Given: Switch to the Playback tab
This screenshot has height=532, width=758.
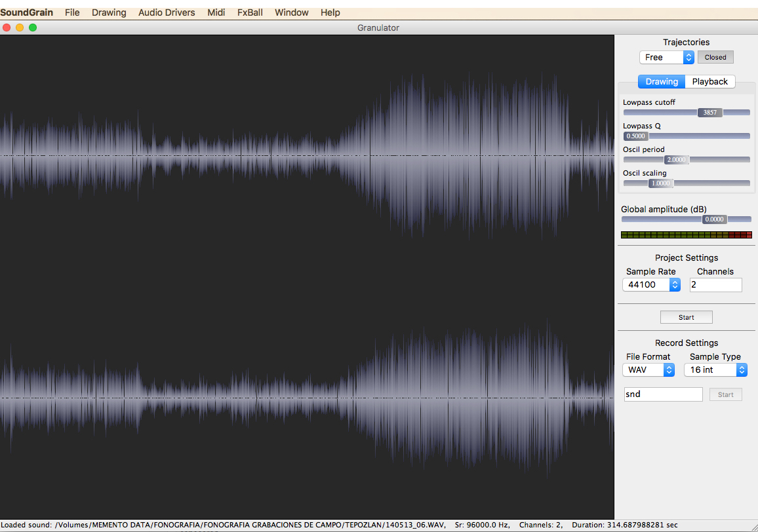Looking at the screenshot, I should point(709,81).
